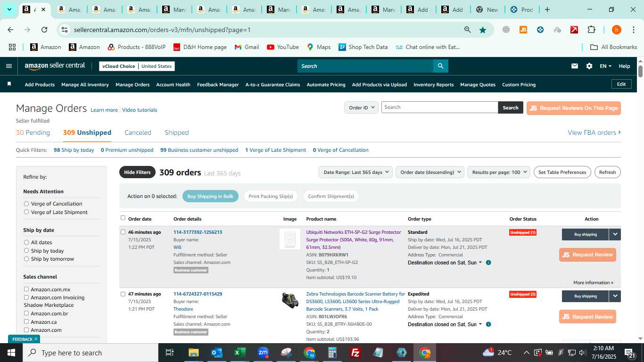Close the FEEDBACK tab with its X

[36, 339]
